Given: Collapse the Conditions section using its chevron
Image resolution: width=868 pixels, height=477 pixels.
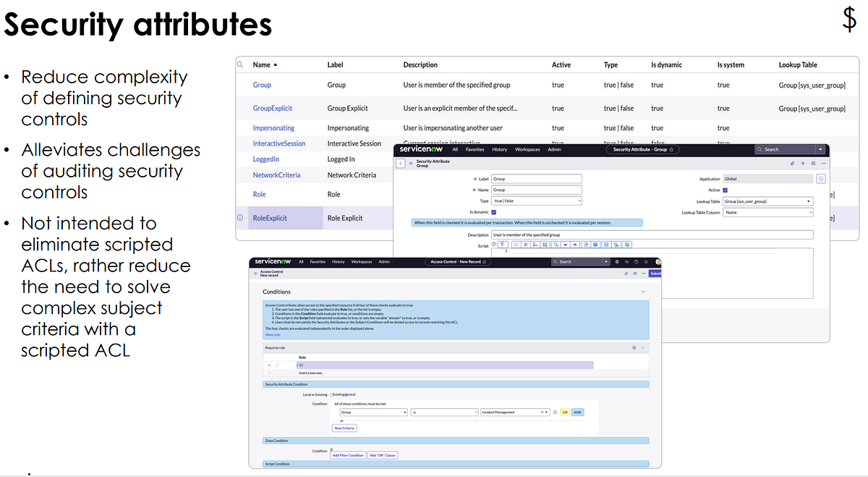Looking at the screenshot, I should pyautogui.click(x=643, y=291).
